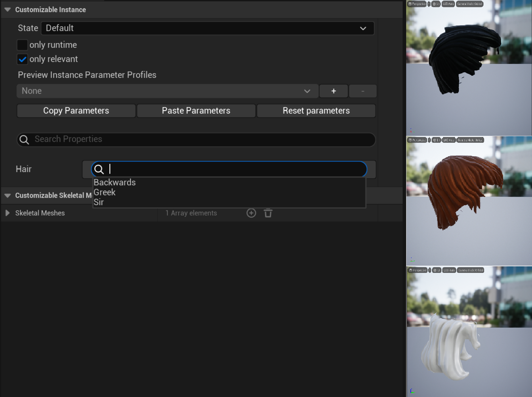Click the small arrow button in black hair viewport
The height and width of the screenshot is (397, 532).
tap(429, 4)
